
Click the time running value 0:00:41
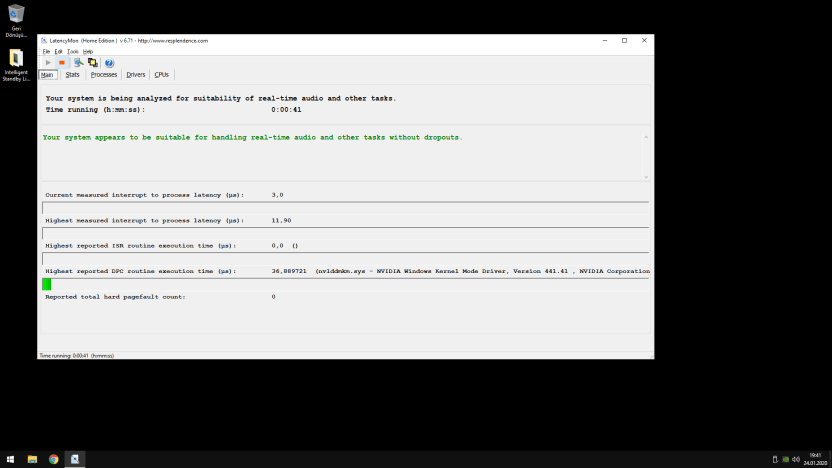tap(286, 110)
